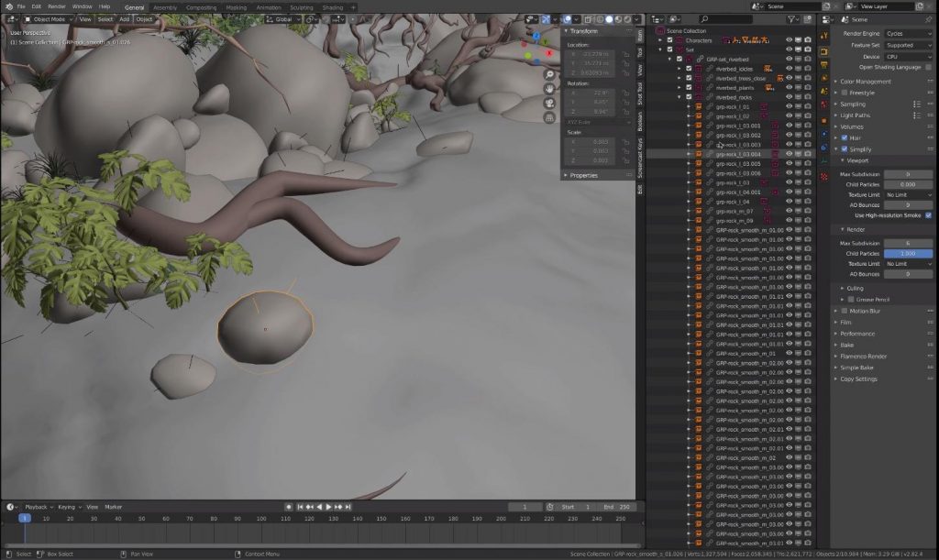Open the Object Mode dropdown
The height and width of the screenshot is (560, 939).
(x=48, y=19)
